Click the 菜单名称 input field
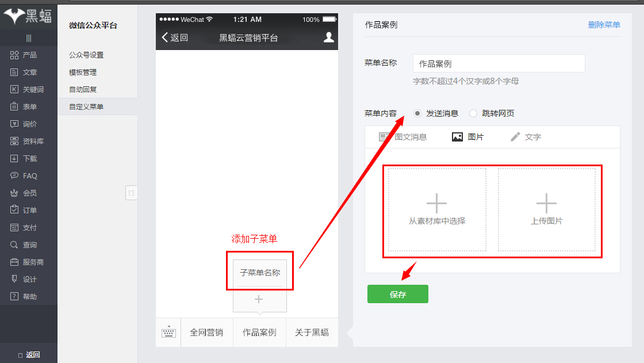Viewport: 644px width, 363px height. pos(499,63)
